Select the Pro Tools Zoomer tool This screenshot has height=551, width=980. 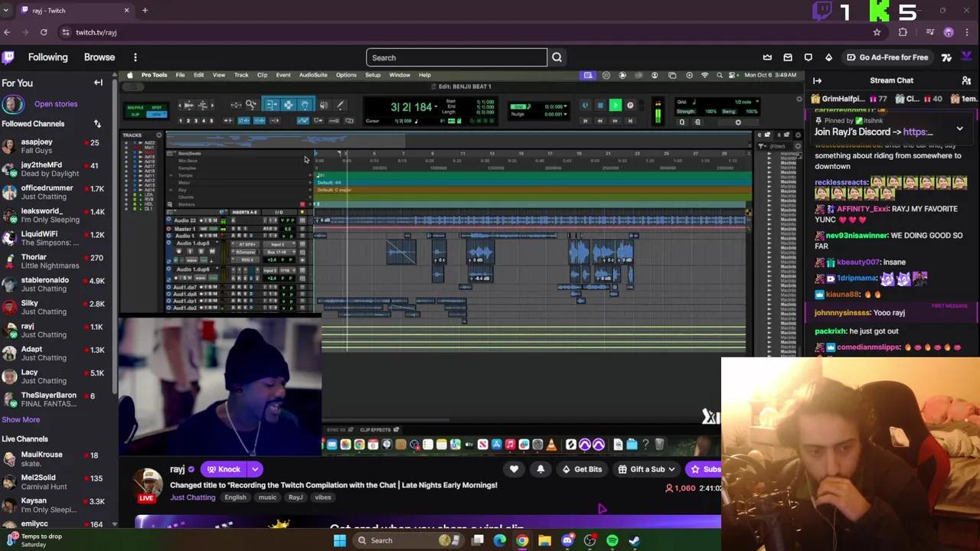pos(251,105)
